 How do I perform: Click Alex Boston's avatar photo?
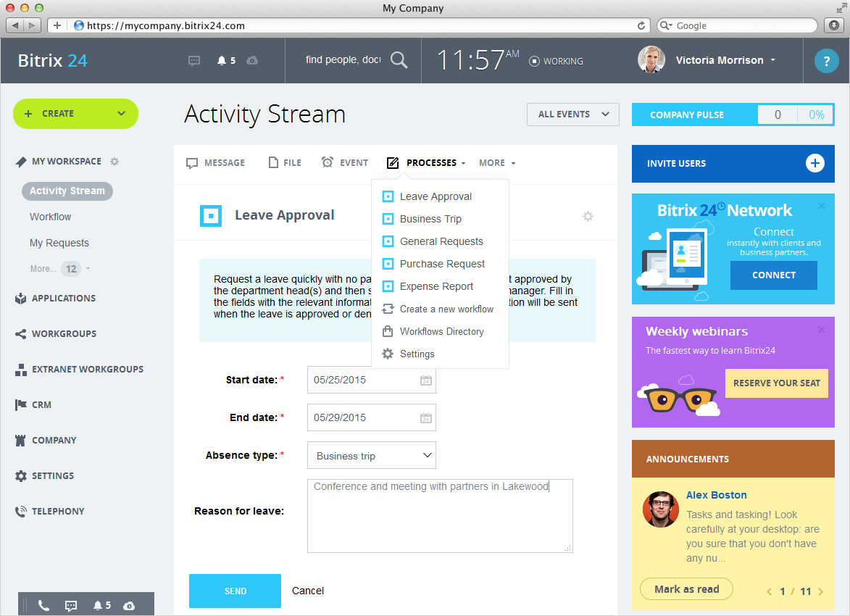(x=660, y=509)
